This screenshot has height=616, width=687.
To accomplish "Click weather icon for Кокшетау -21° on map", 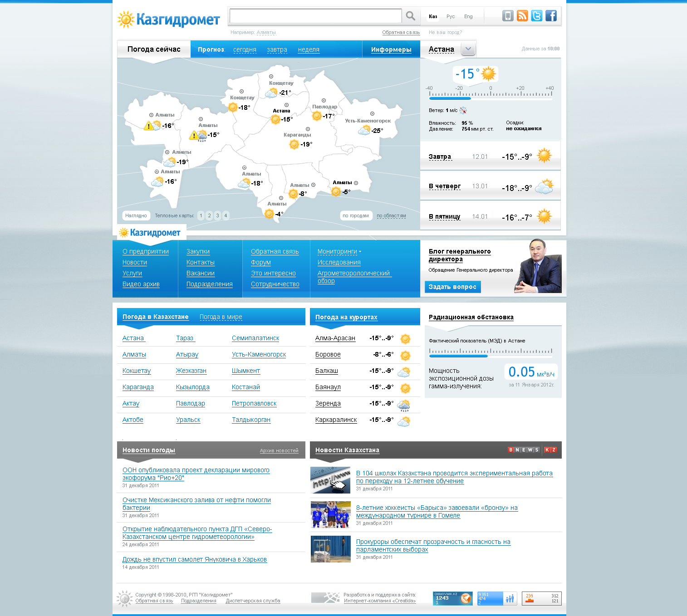I will click(271, 93).
